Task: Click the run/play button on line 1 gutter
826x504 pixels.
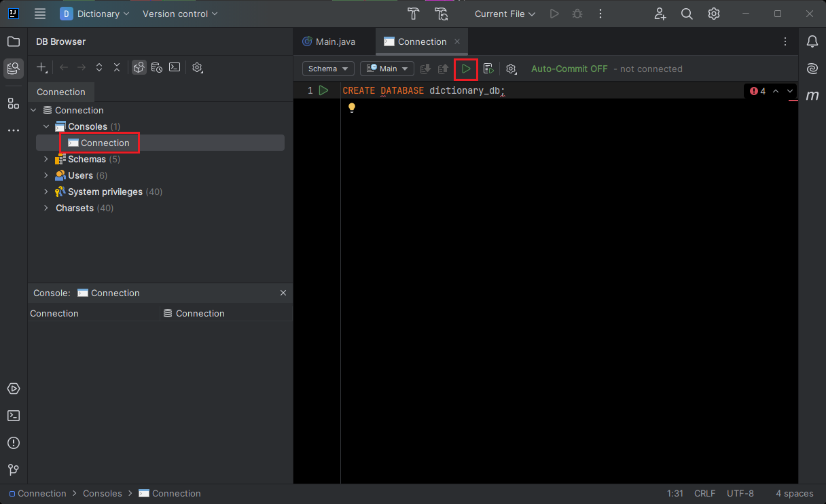Action: [x=324, y=90]
